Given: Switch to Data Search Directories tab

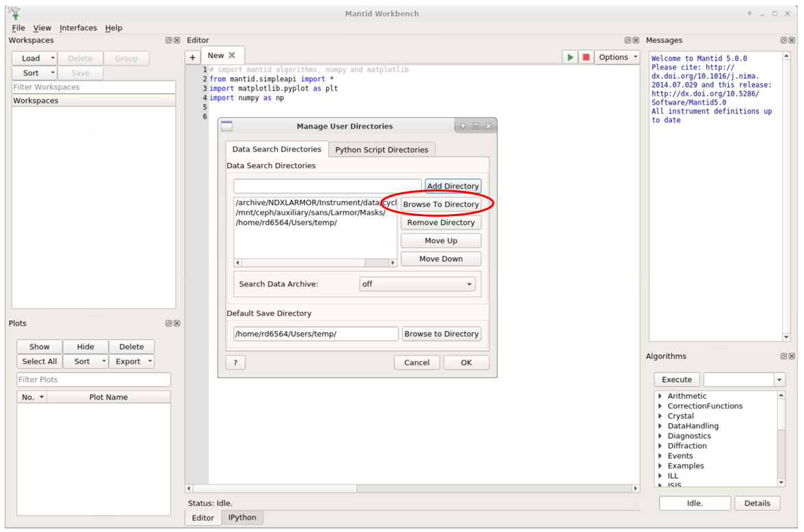Looking at the screenshot, I should point(277,149).
